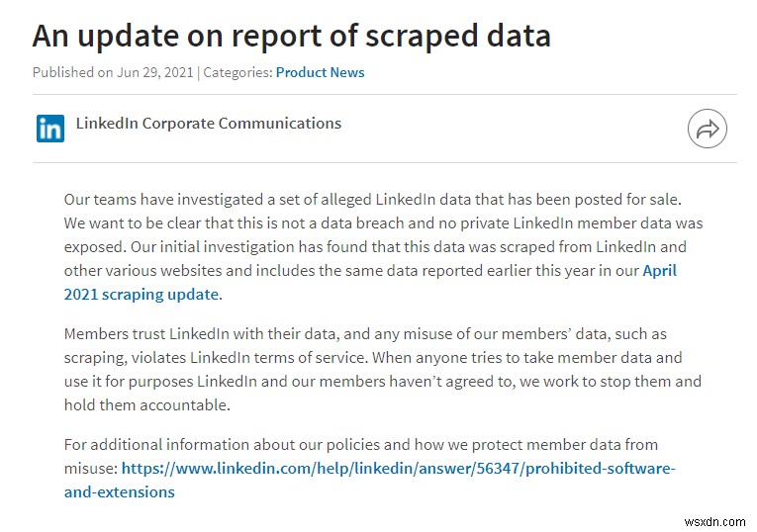Click the line "We want to be clear"

click(383, 222)
